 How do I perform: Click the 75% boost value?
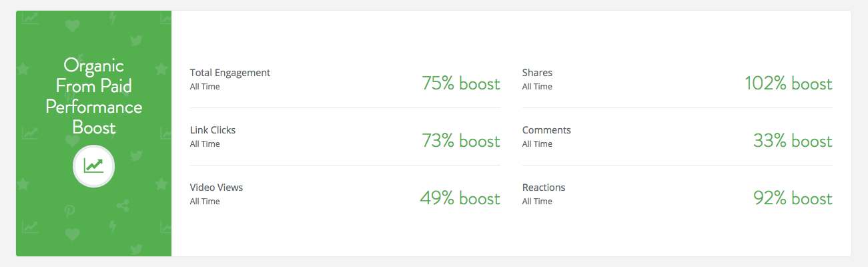pos(460,83)
